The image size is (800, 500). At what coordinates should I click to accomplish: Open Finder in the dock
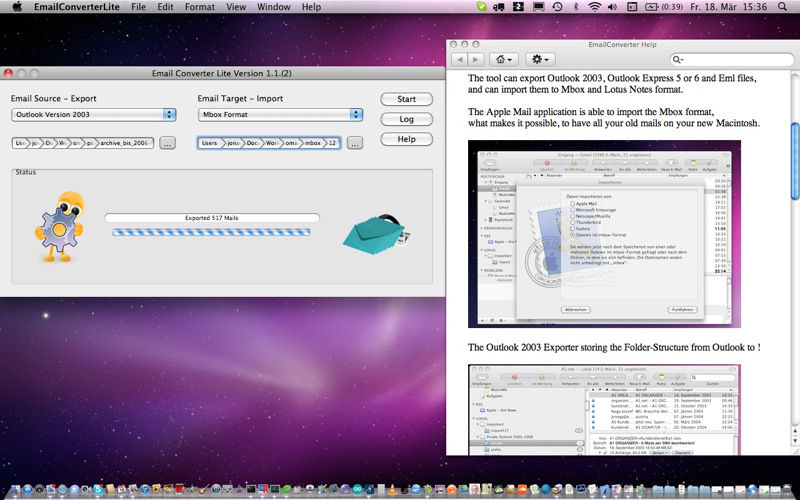tap(16, 490)
